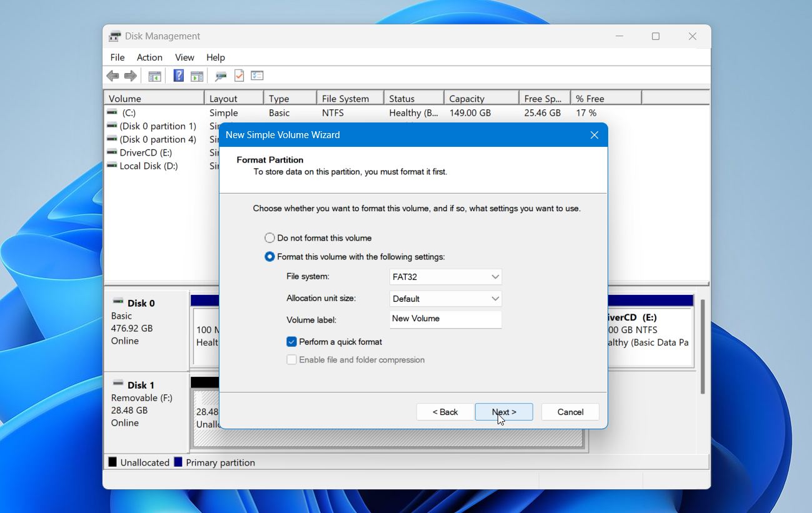812x513 pixels.
Task: Click the page-with-checkmark toolbar icon
Action: tap(239, 76)
